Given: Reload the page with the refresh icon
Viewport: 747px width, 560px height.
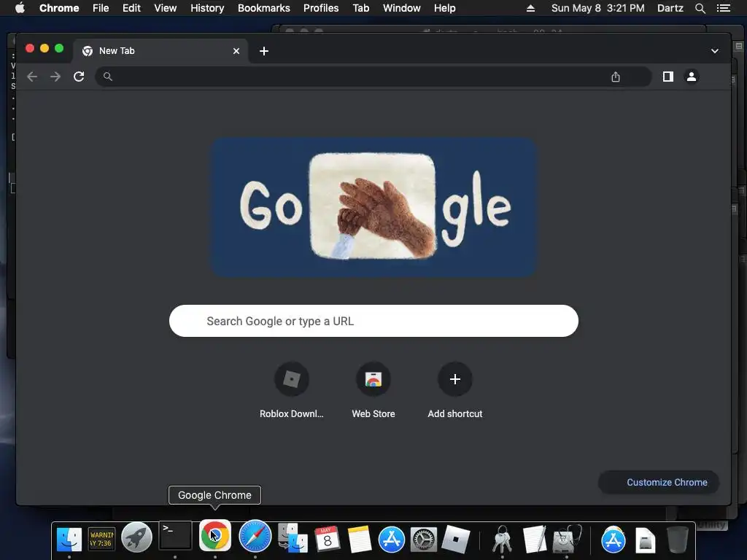Looking at the screenshot, I should (79, 76).
